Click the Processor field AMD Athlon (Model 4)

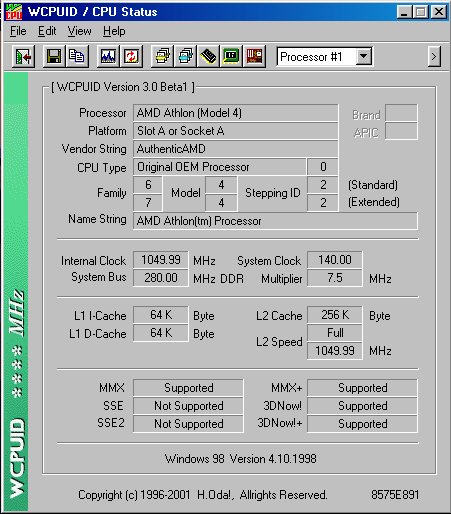click(x=236, y=113)
